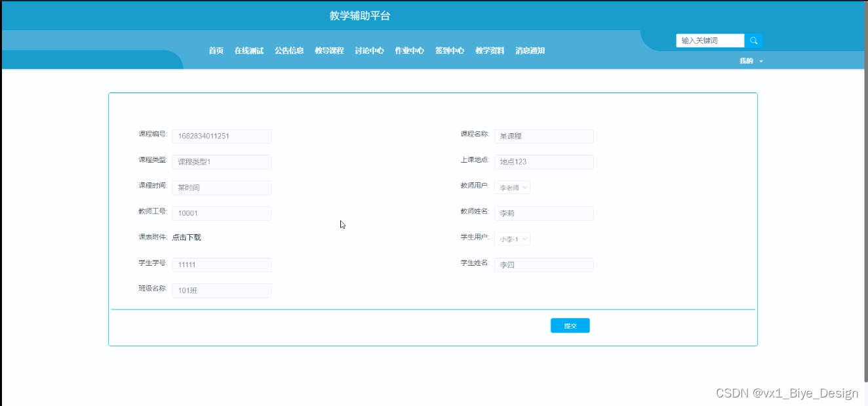Open 作业中心 navigation item
Viewport: 868px width, 406px height.
409,51
